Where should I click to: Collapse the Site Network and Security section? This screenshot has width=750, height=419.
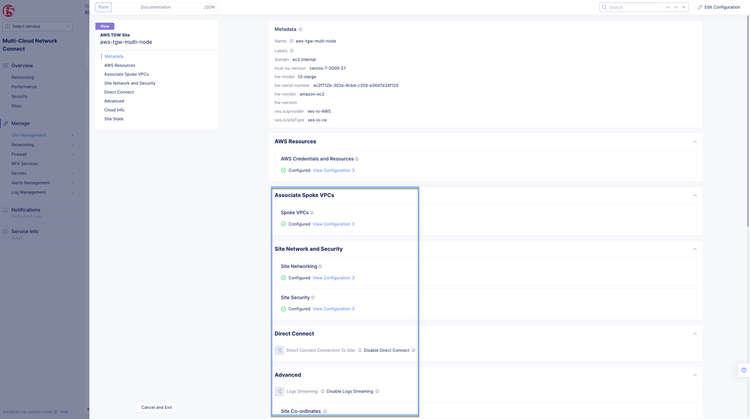695,249
